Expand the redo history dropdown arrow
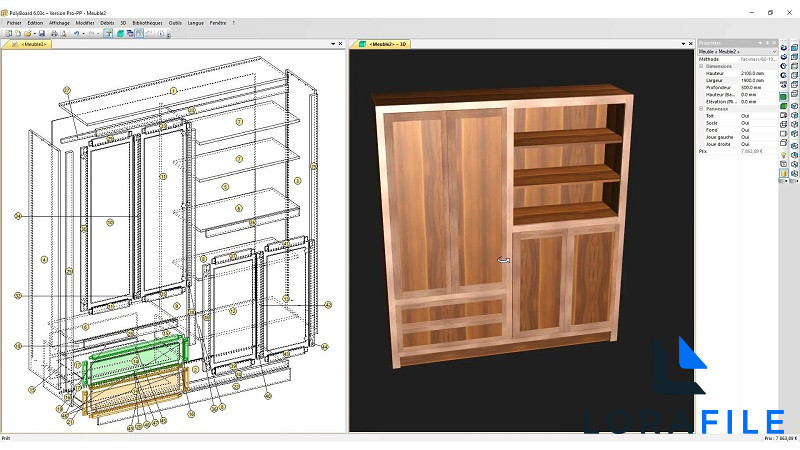Viewport: 800px width, 450px height. [98, 33]
